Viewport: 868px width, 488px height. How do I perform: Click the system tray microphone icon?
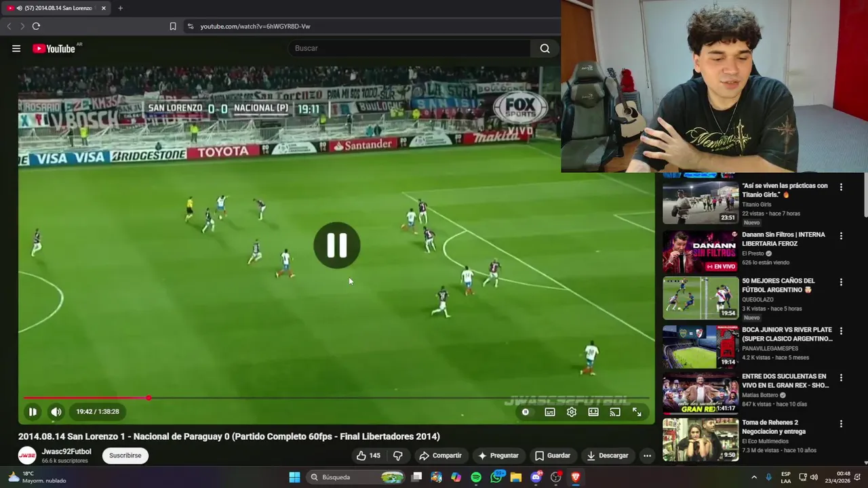pyautogui.click(x=768, y=477)
